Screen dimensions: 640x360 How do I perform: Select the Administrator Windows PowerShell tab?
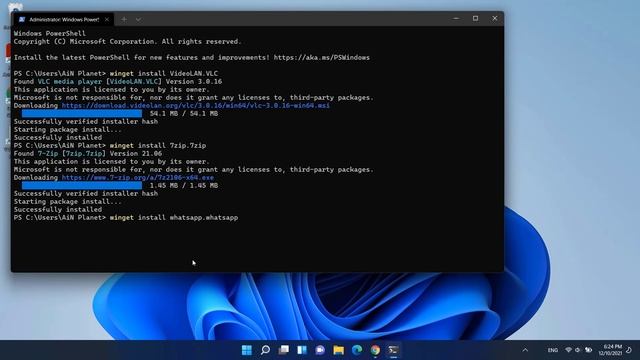tap(63, 19)
